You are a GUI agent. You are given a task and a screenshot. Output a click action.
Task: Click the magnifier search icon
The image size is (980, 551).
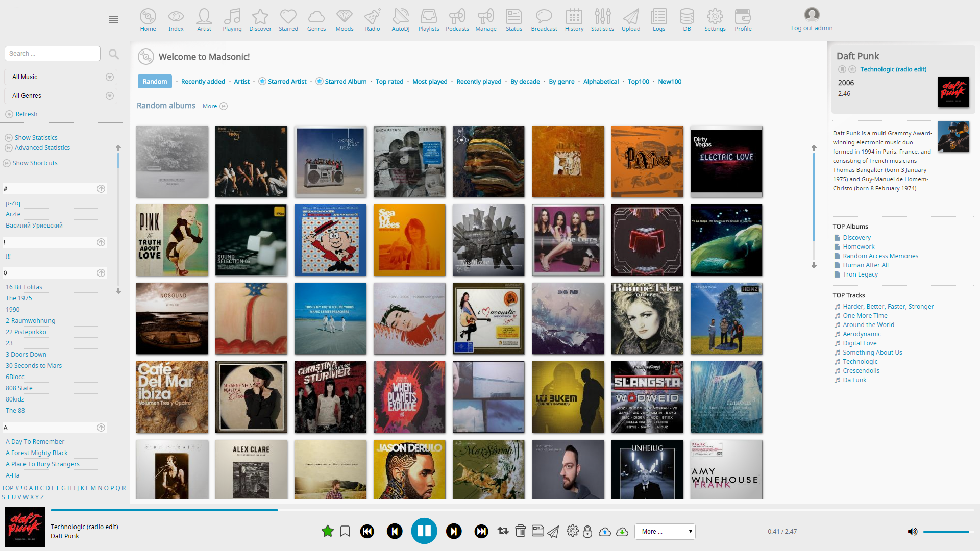pos(114,54)
